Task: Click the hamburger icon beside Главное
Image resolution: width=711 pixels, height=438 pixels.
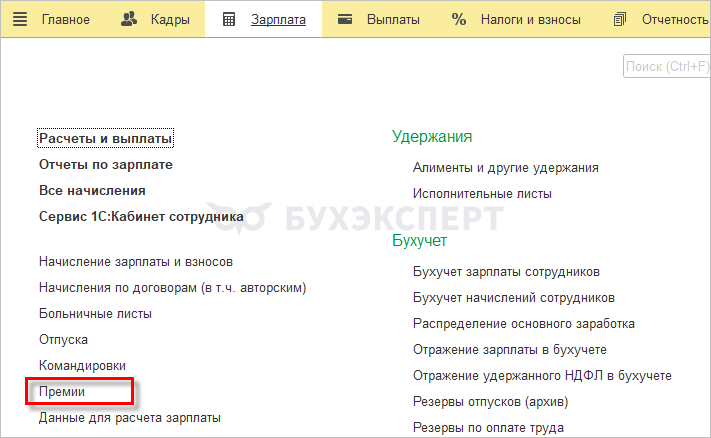Action: 20,19
